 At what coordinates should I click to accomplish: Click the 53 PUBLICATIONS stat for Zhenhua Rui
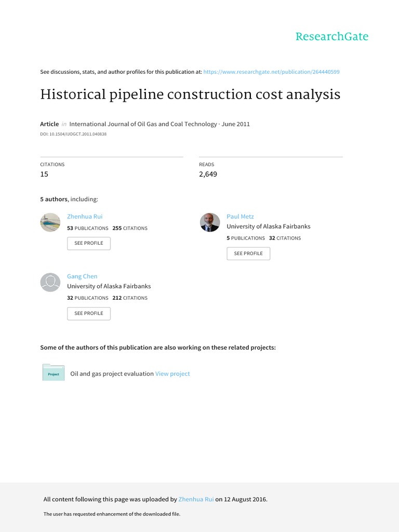point(88,229)
